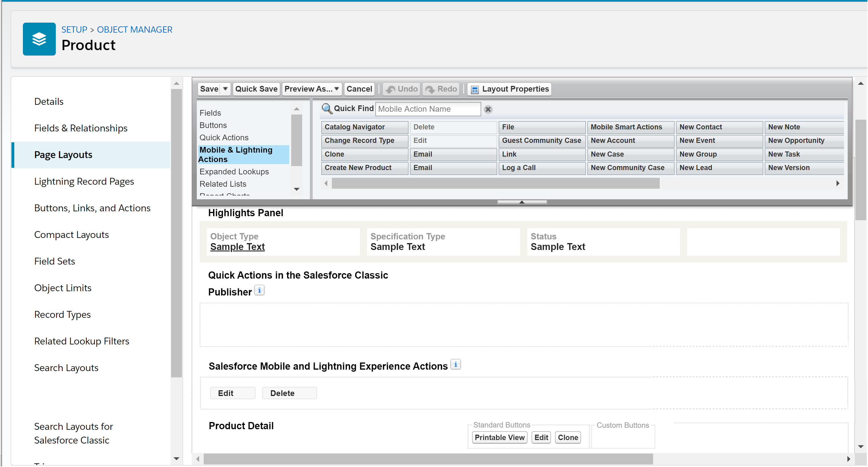Click the Quick Find magnifier icon
Viewport: 868px width, 467px height.
pos(326,109)
